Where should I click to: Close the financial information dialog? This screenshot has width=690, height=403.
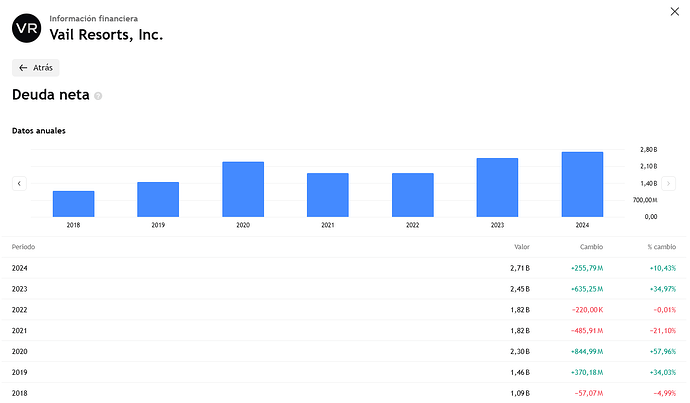coord(675,11)
